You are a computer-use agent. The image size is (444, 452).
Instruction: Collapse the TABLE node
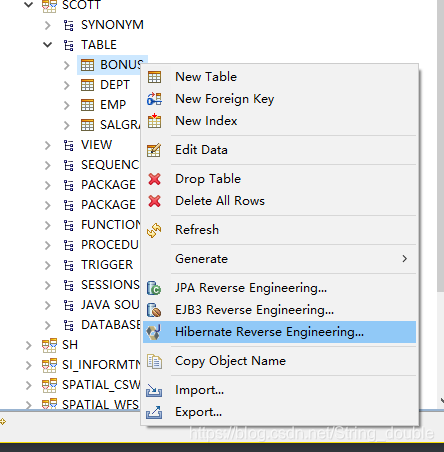[48, 45]
